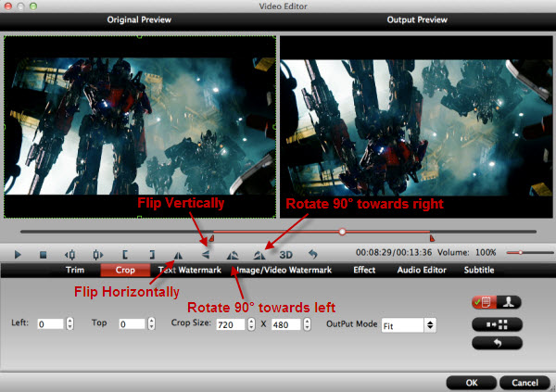Start video playback with the Play button

(18, 254)
